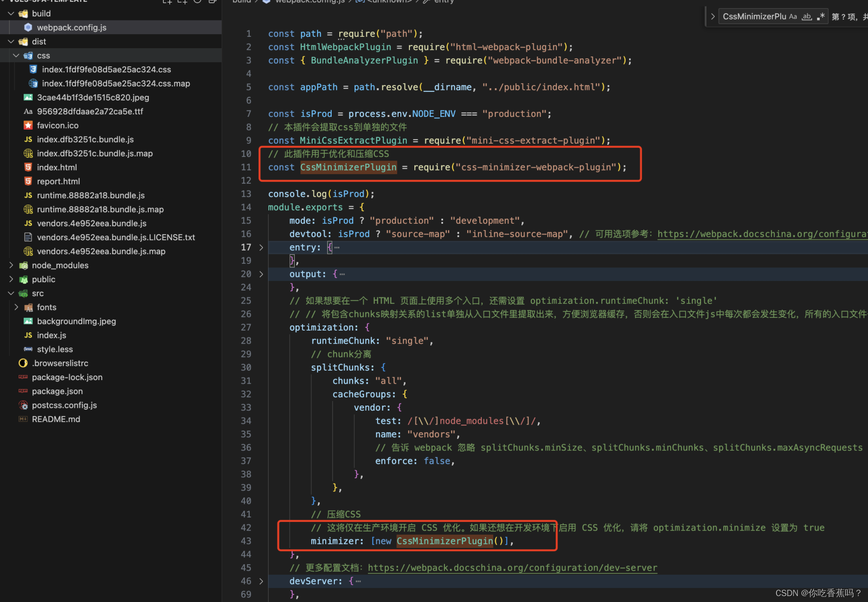Click JS icon of vendors.4e952eea.bundle.js
The width and height of the screenshot is (868, 602).
pyautogui.click(x=28, y=223)
